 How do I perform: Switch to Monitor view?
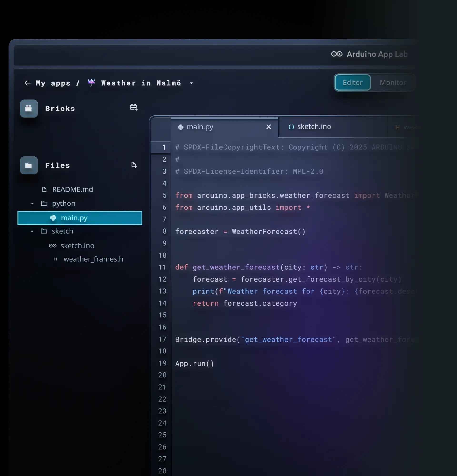pos(393,83)
